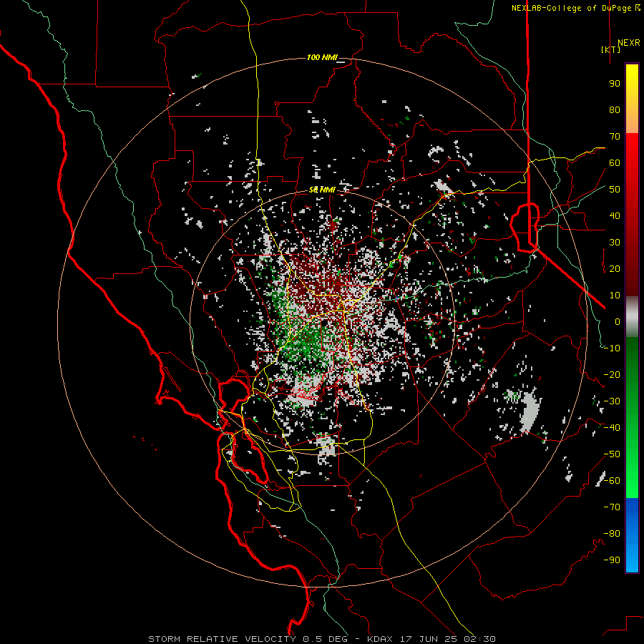Click the [KT] units label
Screen dimensions: 644x644
click(611, 49)
